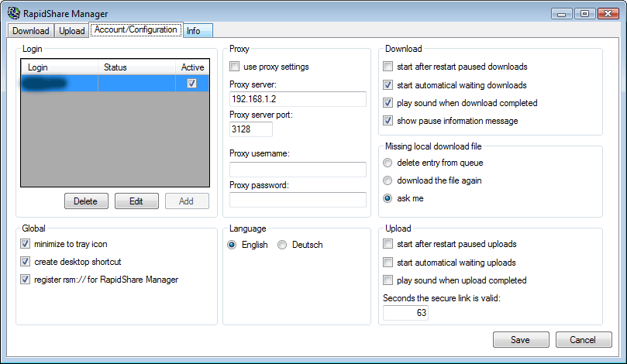
Task: Uncheck minimize to tray icon
Action: coord(26,244)
